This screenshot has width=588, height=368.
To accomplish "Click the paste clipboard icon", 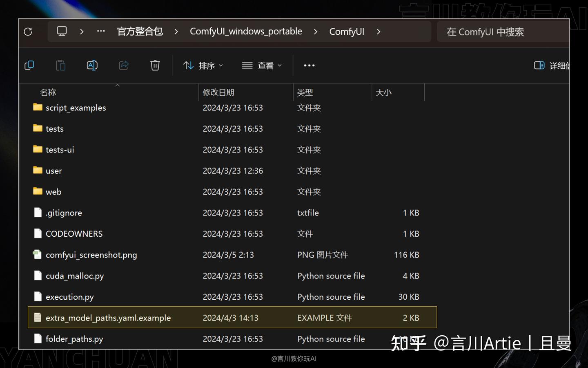I will pyautogui.click(x=60, y=65).
